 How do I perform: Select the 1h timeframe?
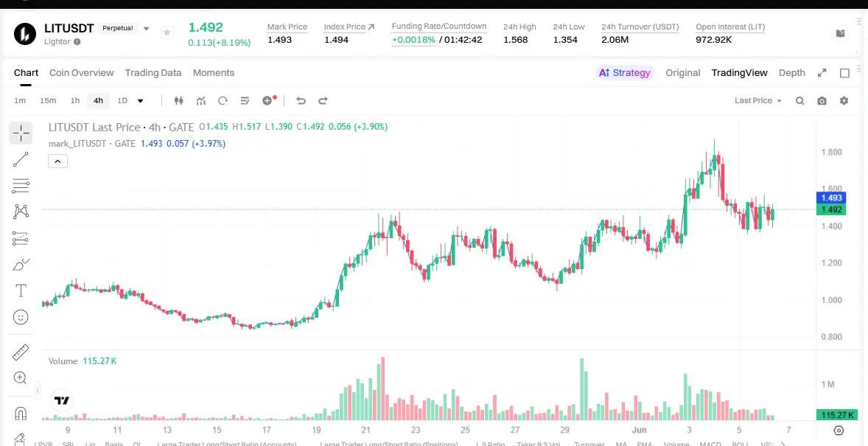coord(74,100)
